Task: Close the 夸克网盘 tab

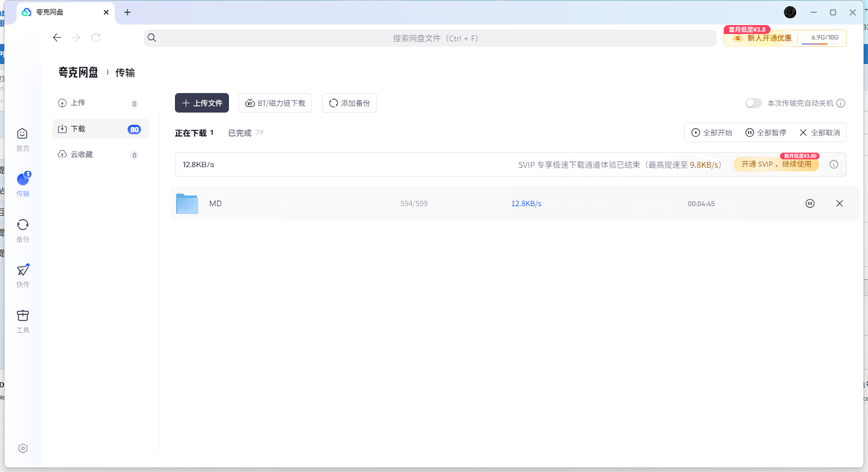Action: [x=106, y=12]
